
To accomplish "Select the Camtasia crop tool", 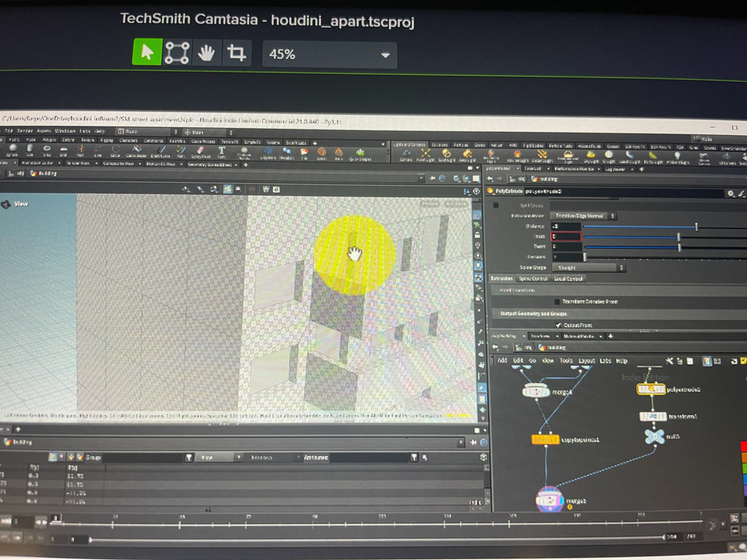I will [x=236, y=53].
